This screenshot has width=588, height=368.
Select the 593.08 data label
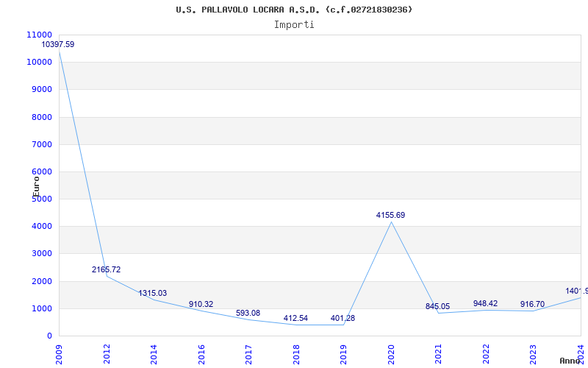click(248, 314)
